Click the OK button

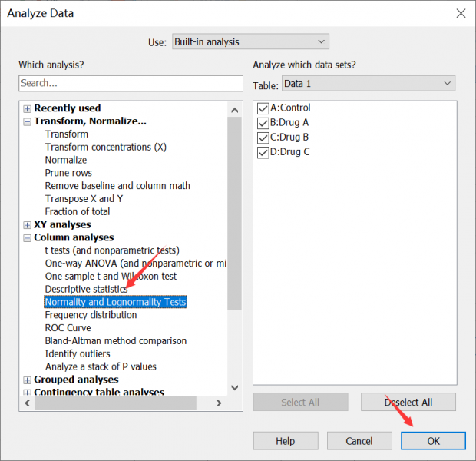click(x=433, y=441)
